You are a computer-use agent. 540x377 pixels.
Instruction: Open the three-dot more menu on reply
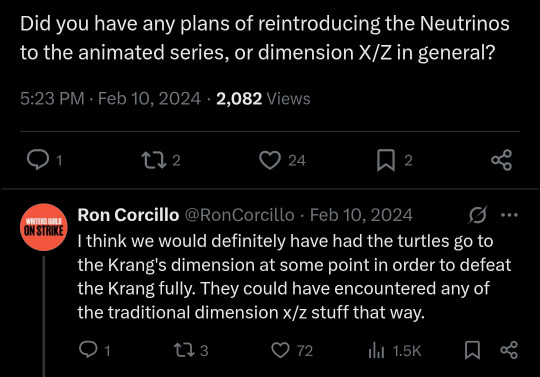click(x=509, y=215)
